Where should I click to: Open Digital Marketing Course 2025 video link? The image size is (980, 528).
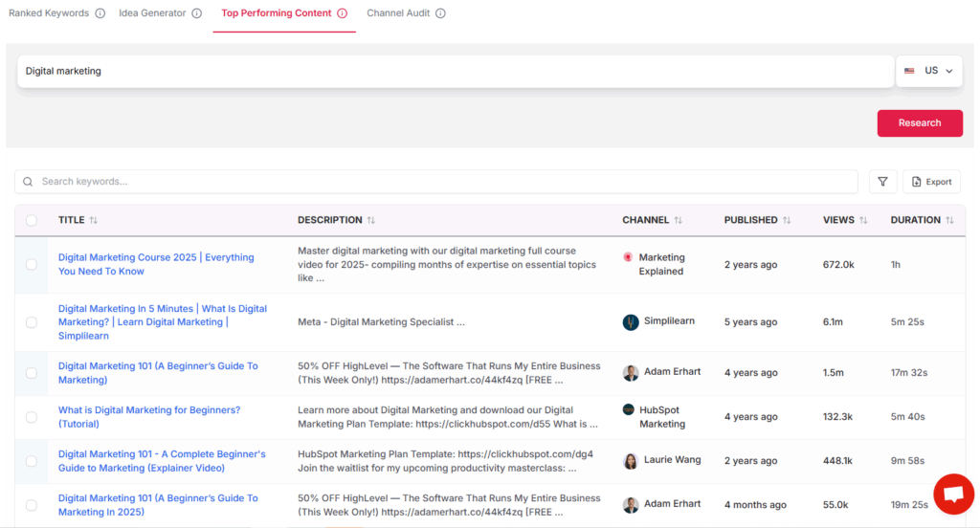tap(156, 264)
